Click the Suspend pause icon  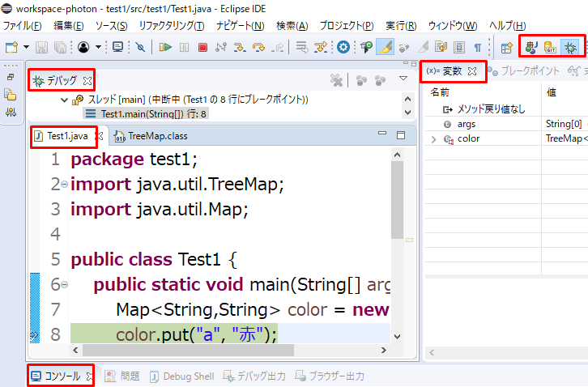(184, 47)
